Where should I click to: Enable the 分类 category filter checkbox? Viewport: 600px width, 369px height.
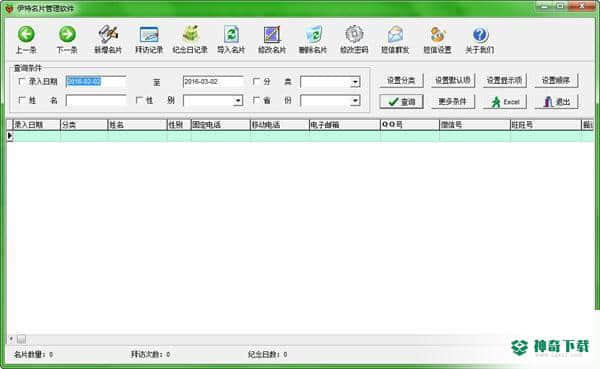[256, 81]
